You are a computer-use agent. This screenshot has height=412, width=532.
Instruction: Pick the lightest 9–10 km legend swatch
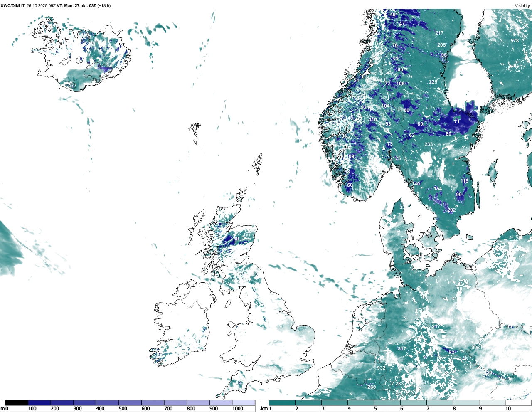[x=493, y=402]
